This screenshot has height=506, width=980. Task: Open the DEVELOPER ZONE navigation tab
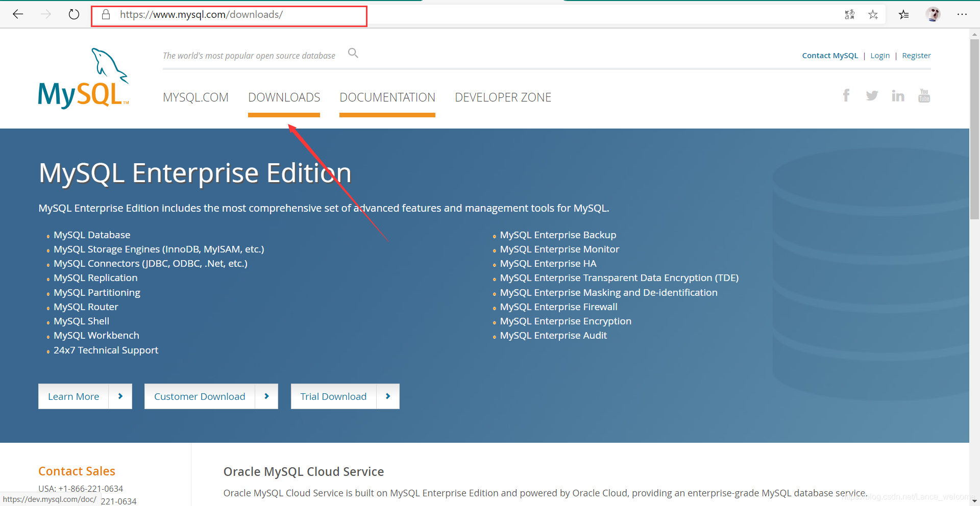(503, 97)
